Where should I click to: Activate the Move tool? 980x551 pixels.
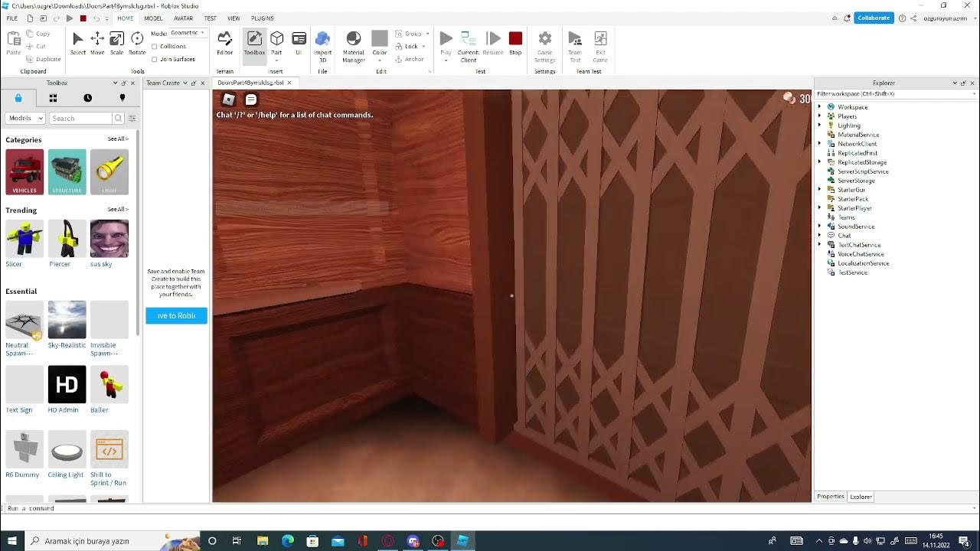(97, 43)
